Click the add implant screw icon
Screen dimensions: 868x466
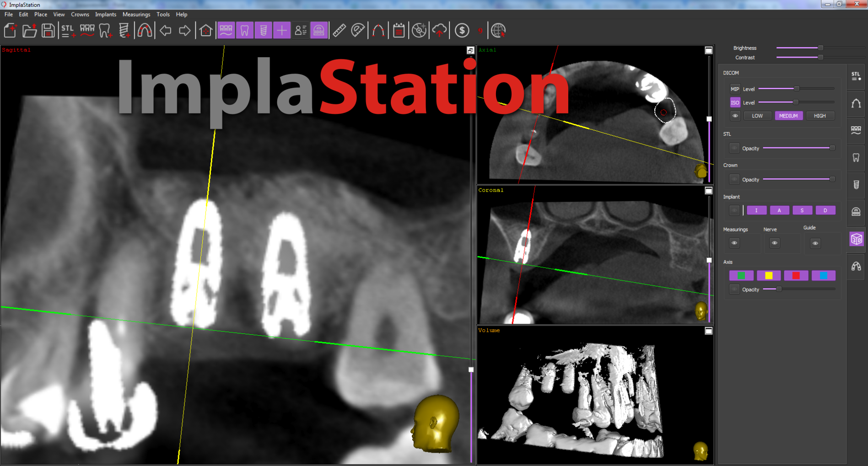click(124, 31)
